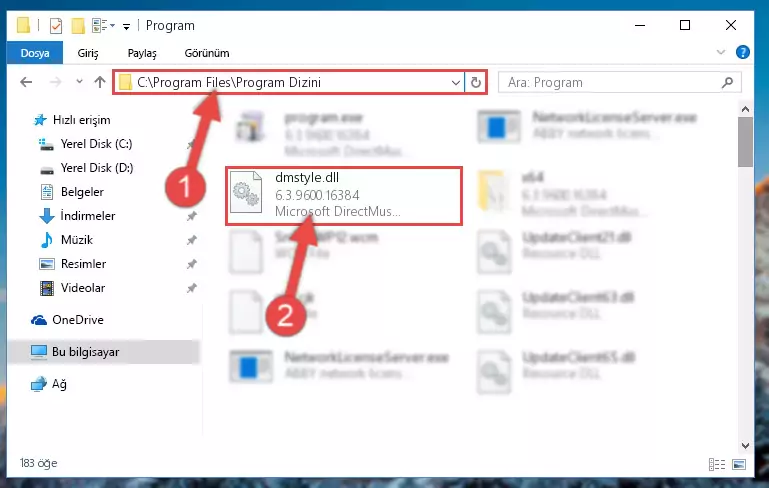Go up one folder level with up arrow
Image resolution: width=769 pixels, height=488 pixels.
[100, 82]
